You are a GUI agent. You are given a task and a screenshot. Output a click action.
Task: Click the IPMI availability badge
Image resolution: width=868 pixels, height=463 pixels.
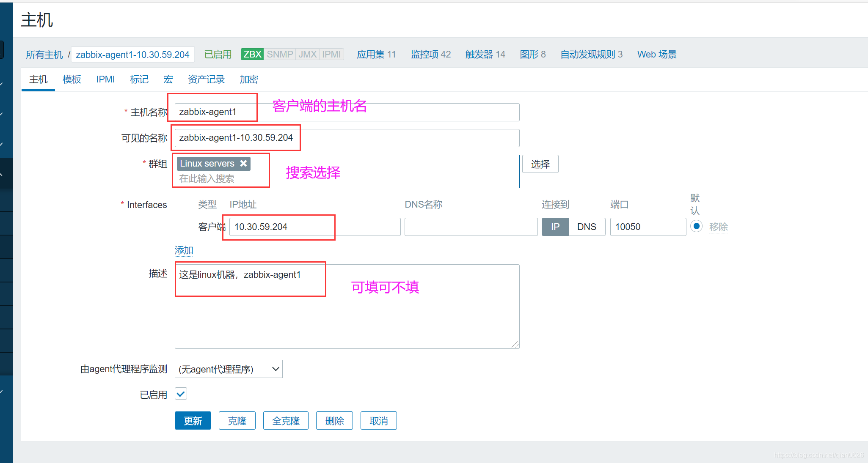tap(331, 54)
